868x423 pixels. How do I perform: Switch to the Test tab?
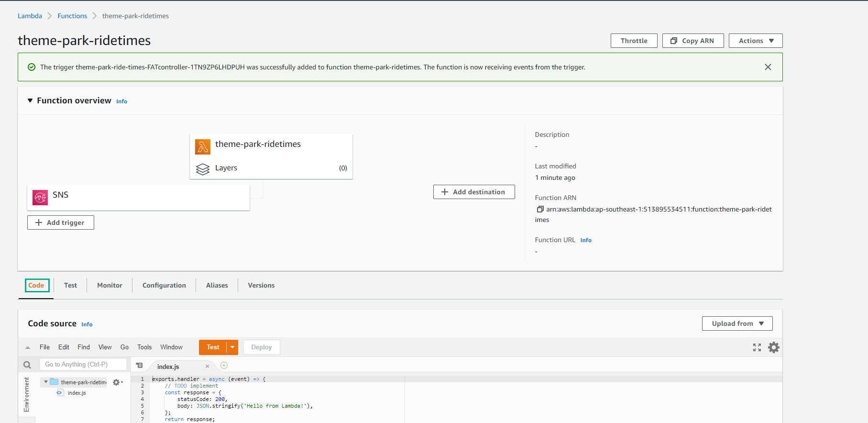(70, 285)
